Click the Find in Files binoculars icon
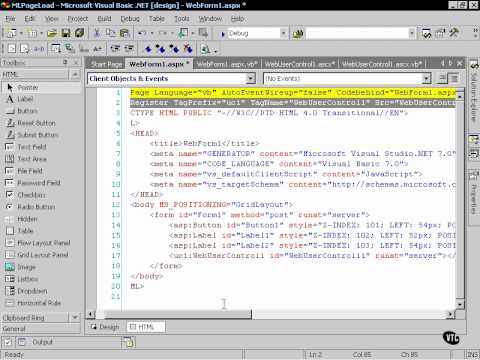480x360 pixels. (298, 34)
